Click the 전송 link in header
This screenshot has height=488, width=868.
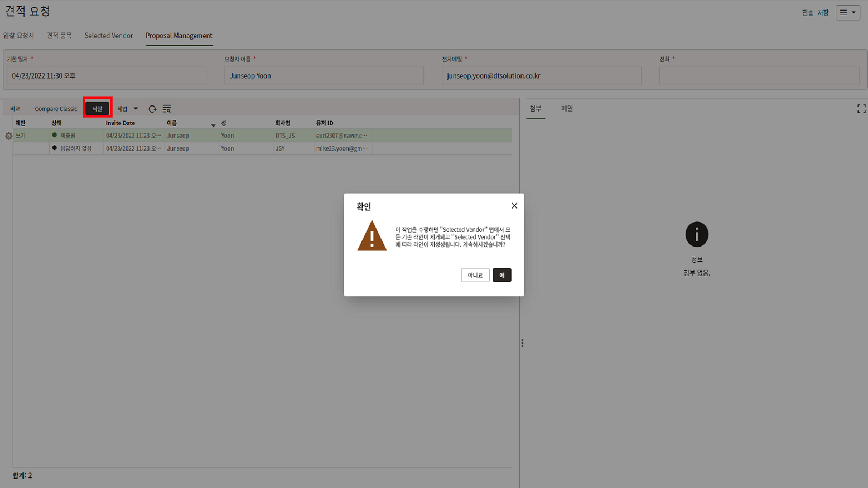(807, 13)
